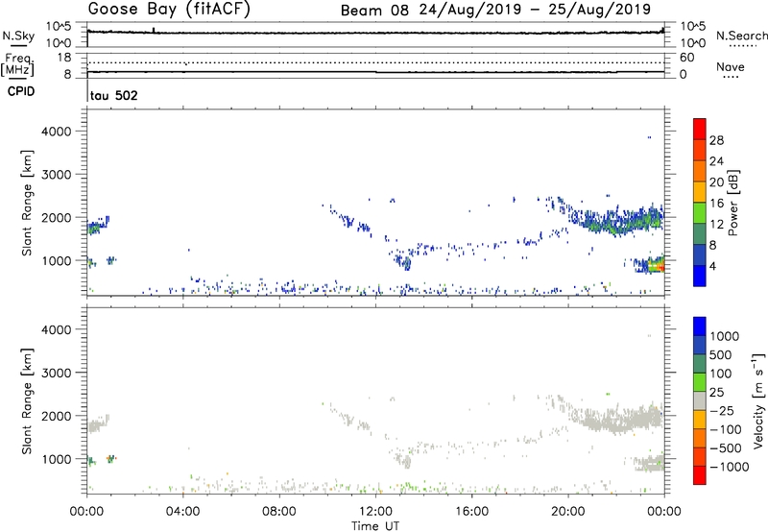Click the '16:00' time axis tick label
This screenshot has height=532, width=768.
tap(471, 512)
